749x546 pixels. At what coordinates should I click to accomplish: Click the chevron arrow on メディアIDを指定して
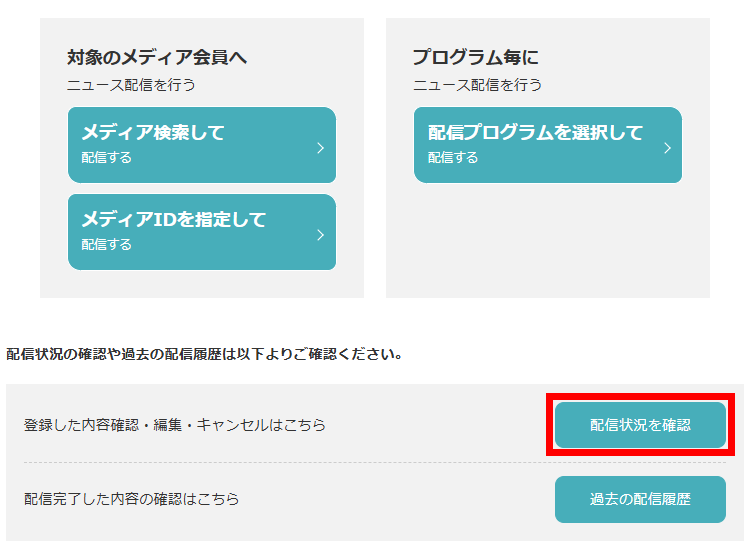tap(320, 235)
